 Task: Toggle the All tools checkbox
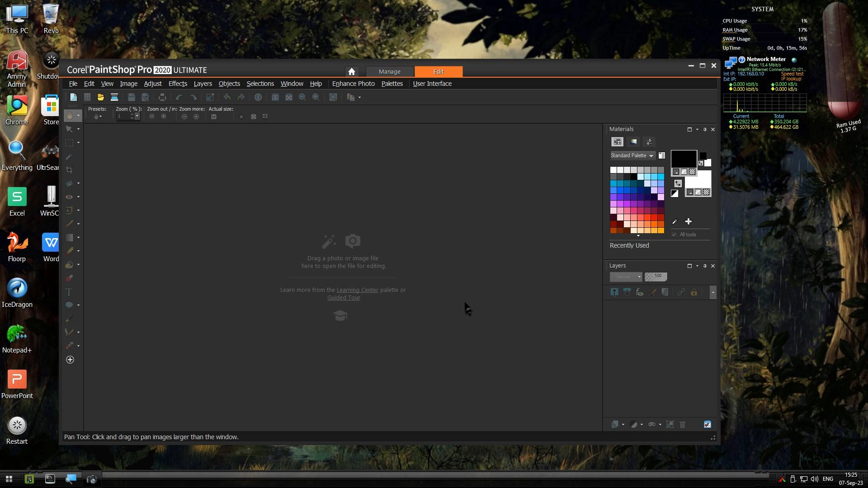click(674, 235)
